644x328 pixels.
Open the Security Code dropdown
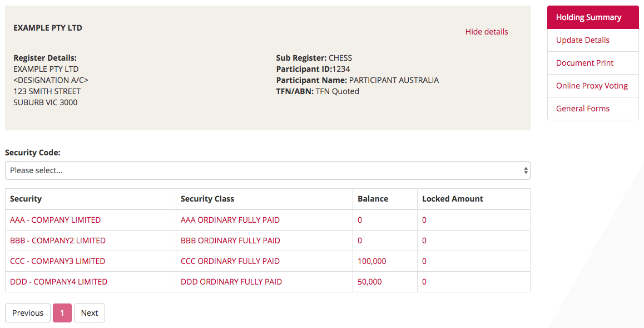point(267,170)
